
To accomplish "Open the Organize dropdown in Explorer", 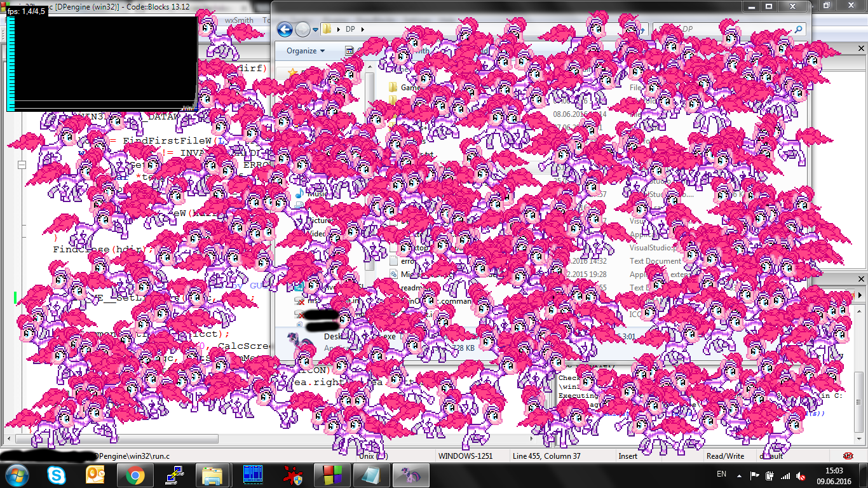I will (x=306, y=51).
